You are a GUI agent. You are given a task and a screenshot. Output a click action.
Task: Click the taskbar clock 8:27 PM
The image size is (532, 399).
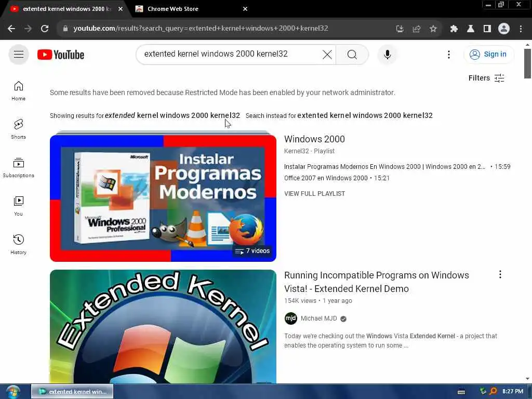[x=513, y=392]
